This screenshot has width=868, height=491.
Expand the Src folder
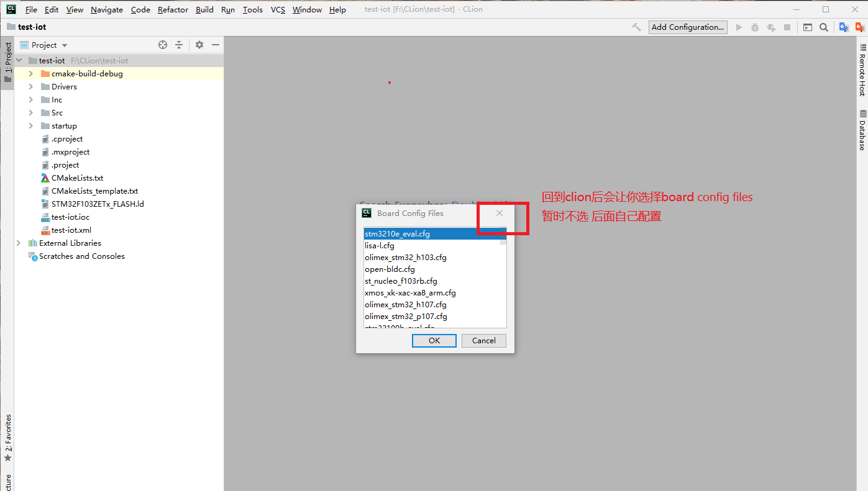pos(30,112)
